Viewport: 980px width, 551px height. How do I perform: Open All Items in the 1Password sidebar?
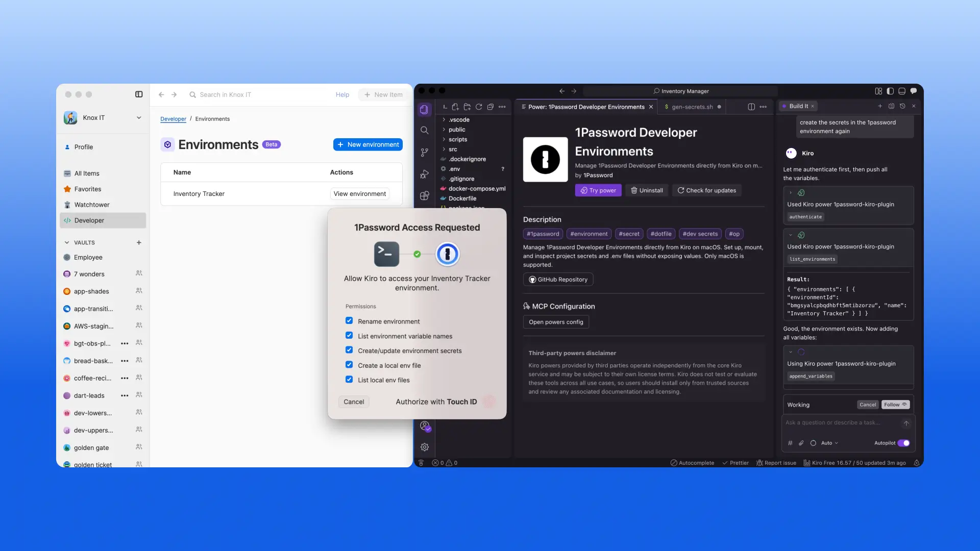(103, 173)
